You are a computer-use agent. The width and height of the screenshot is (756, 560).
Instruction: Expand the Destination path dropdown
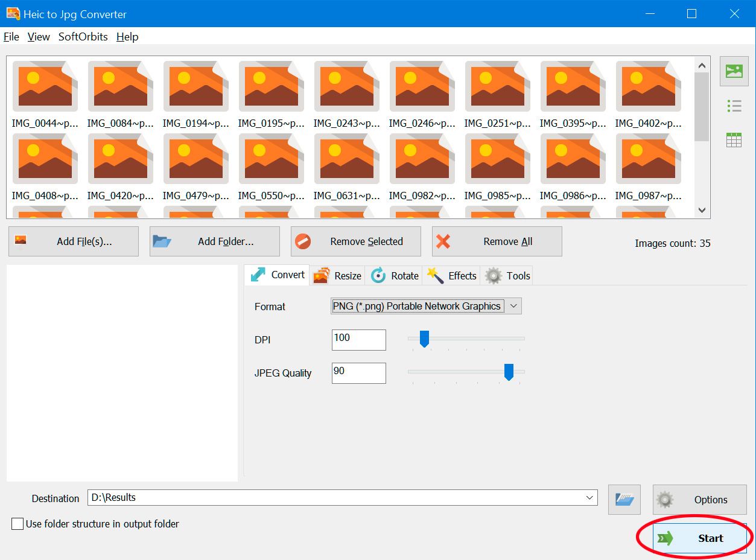[x=589, y=498]
